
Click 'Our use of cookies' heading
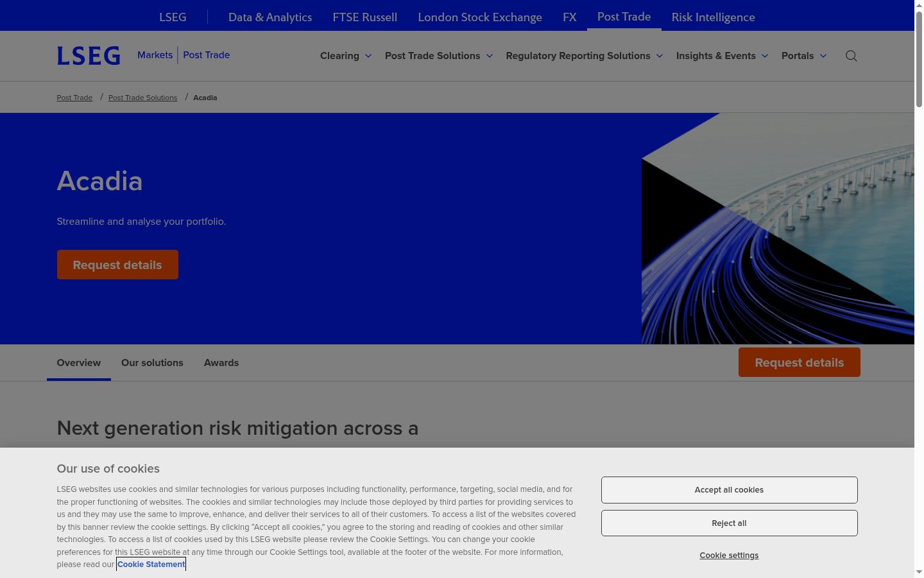(108, 469)
